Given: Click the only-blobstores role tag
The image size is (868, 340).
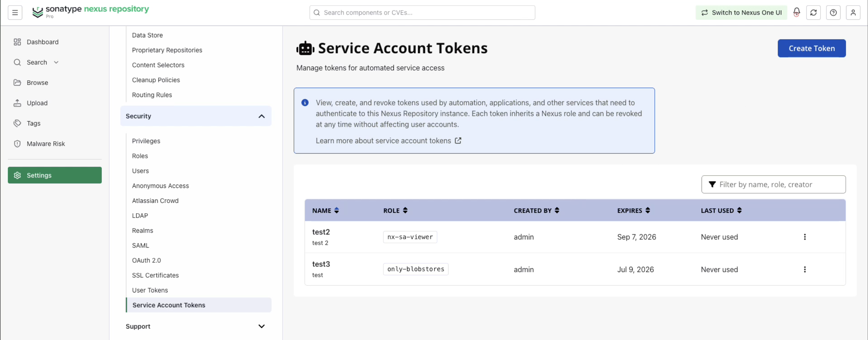Looking at the screenshot, I should pos(415,269).
